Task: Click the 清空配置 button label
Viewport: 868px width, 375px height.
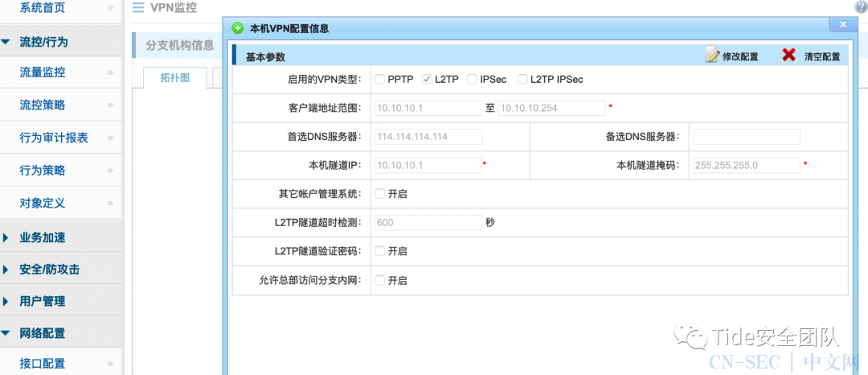Action: pyautogui.click(x=822, y=56)
